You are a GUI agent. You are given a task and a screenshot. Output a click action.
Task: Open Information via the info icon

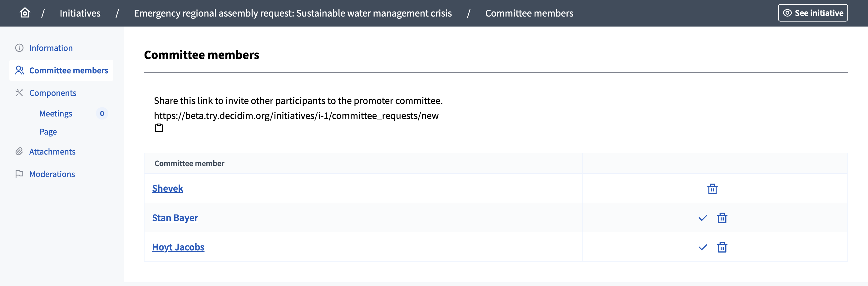(19, 47)
